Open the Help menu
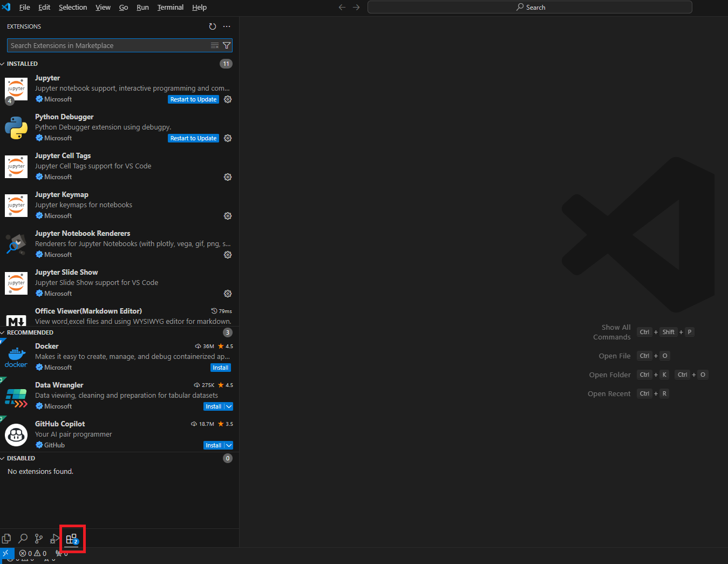This screenshot has height=564, width=728. point(200,7)
